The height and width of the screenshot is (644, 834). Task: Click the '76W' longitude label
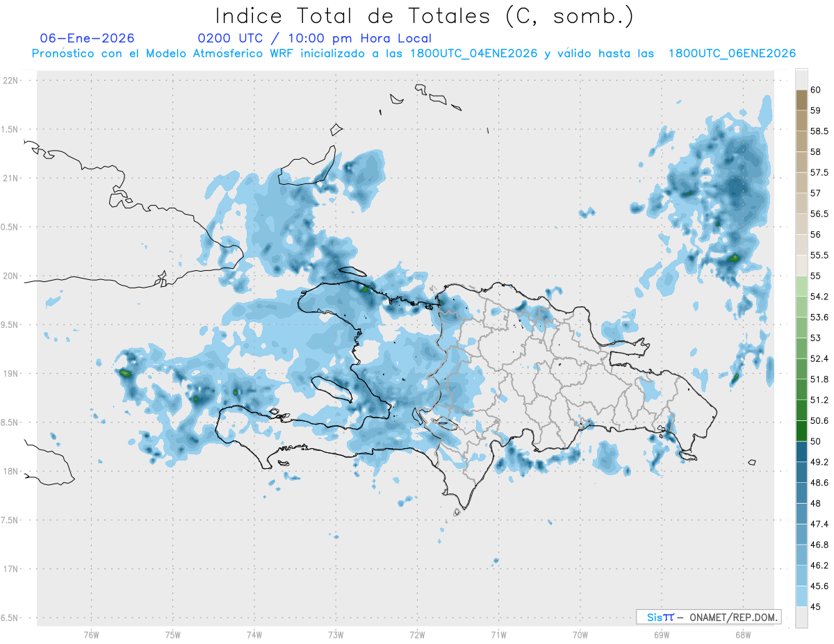[x=91, y=634]
